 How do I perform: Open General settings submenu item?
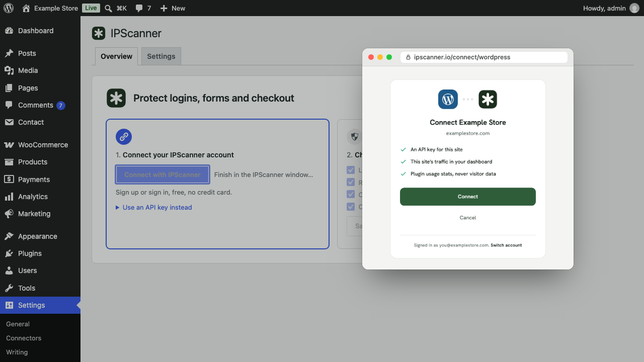[x=18, y=324]
